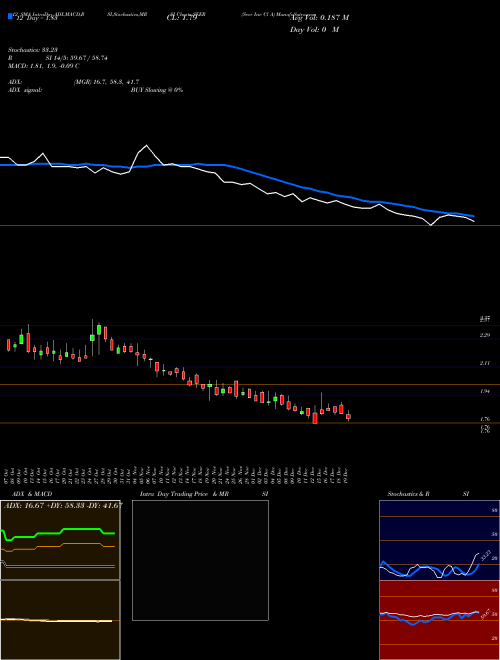The image size is (500, 660).
Task: Click the 2.11 price axis label
Action: point(484,363)
